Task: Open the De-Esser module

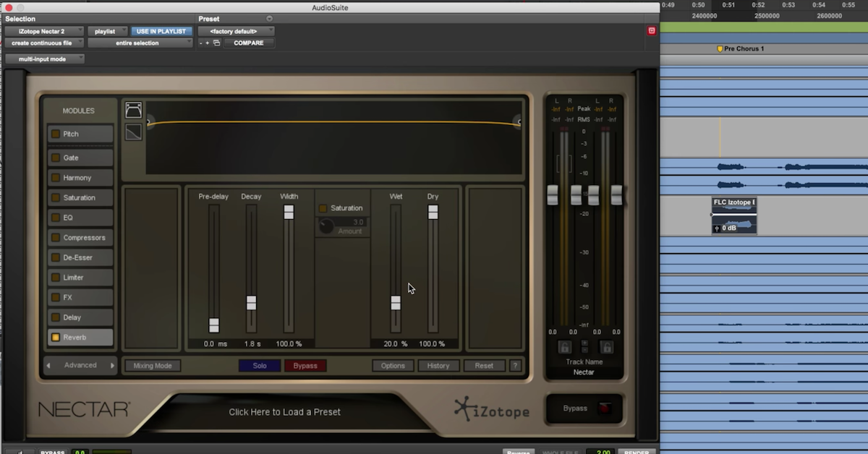Action: point(80,257)
